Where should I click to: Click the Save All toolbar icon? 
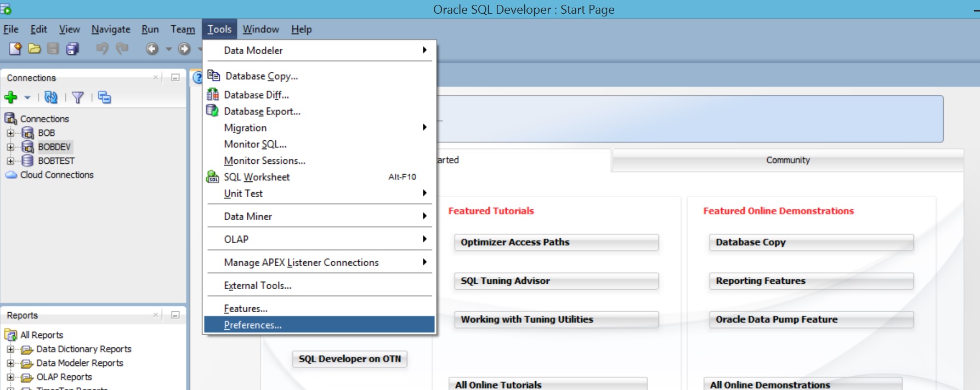(x=72, y=49)
